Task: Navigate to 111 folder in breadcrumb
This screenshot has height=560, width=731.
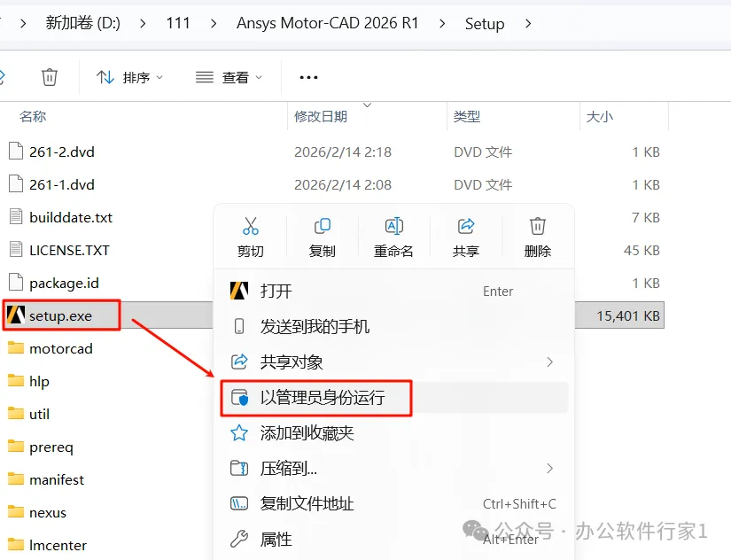Action: pos(178,23)
